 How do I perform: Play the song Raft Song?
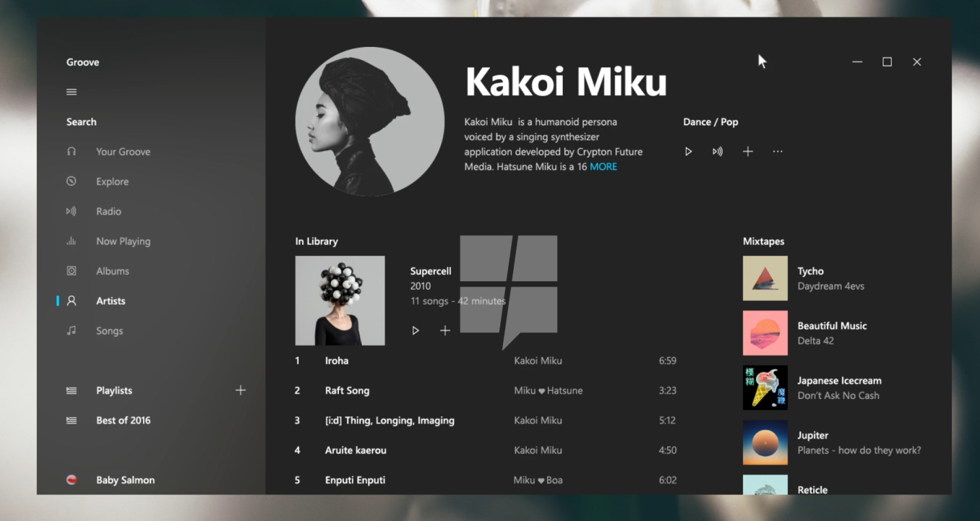[x=347, y=390]
